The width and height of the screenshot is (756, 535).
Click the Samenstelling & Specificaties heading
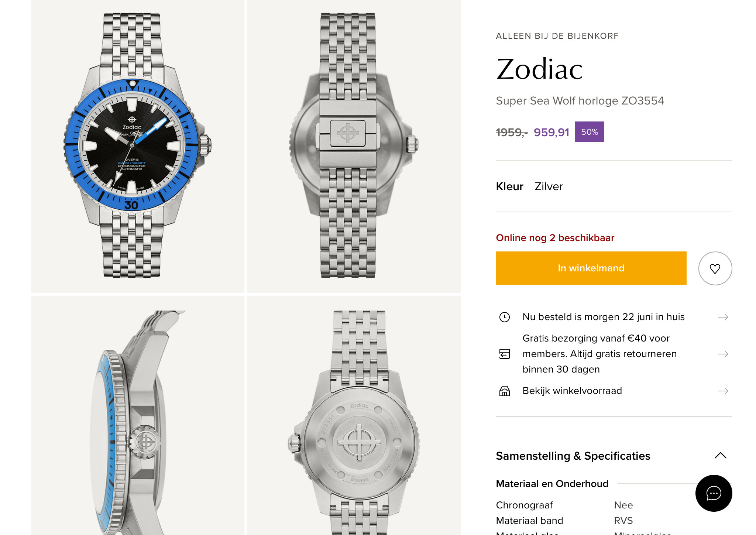click(x=573, y=456)
